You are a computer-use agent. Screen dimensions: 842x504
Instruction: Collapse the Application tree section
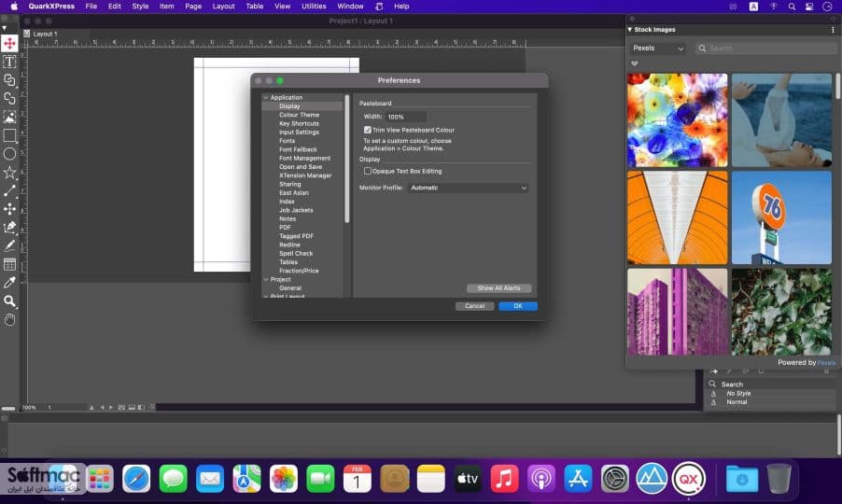click(x=266, y=98)
